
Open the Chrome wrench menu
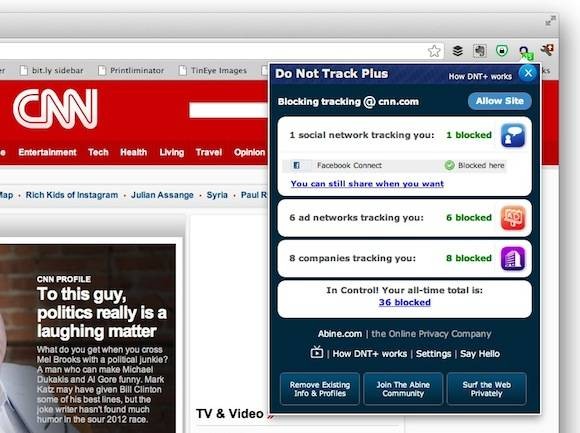547,50
